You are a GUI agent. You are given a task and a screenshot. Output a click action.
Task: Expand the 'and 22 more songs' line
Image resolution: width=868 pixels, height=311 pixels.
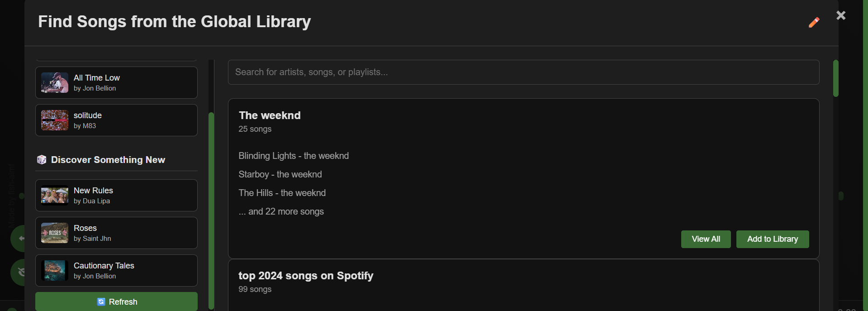[281, 211]
